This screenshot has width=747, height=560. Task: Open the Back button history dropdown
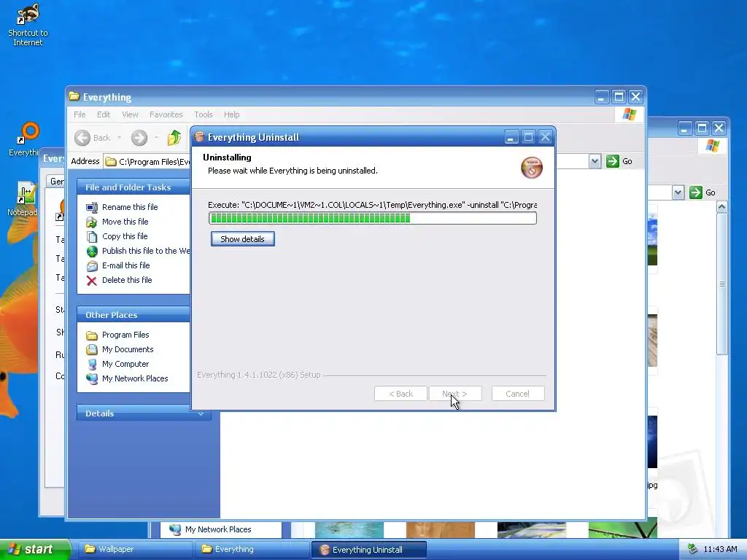pyautogui.click(x=119, y=138)
